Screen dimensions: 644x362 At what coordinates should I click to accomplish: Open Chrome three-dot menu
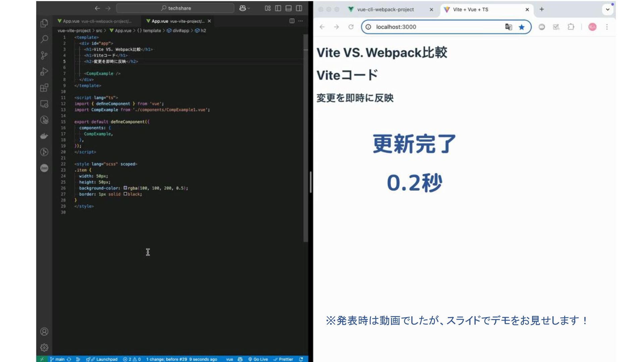click(607, 27)
